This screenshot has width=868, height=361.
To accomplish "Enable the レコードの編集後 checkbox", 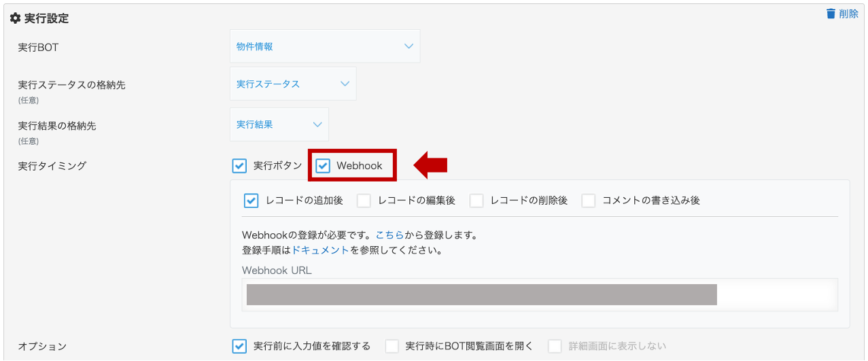I will [364, 201].
